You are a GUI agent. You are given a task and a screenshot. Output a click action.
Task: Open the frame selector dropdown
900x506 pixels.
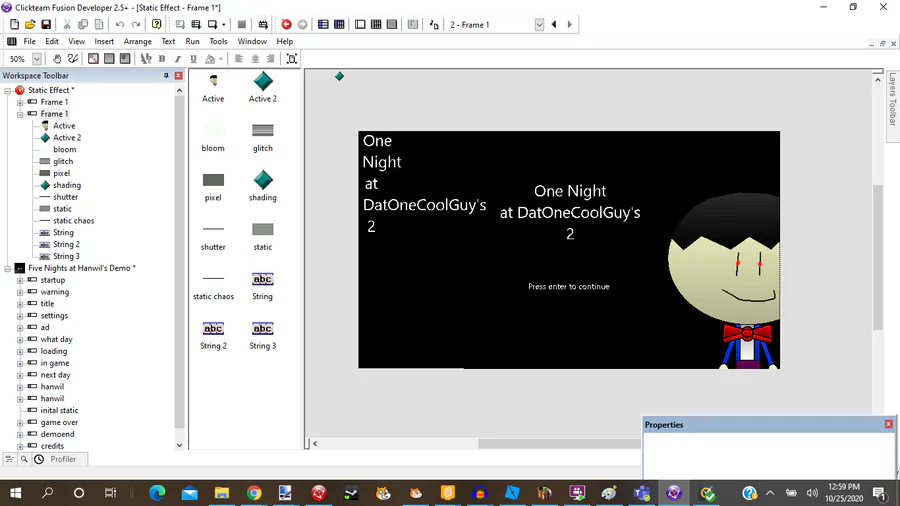coord(539,25)
